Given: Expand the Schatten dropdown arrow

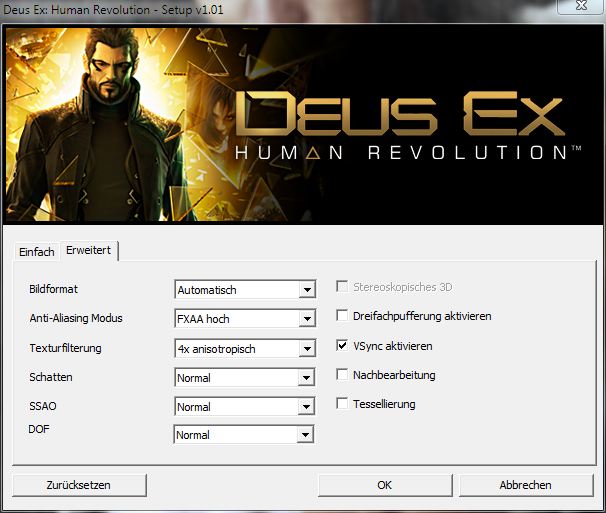Looking at the screenshot, I should click(306, 378).
